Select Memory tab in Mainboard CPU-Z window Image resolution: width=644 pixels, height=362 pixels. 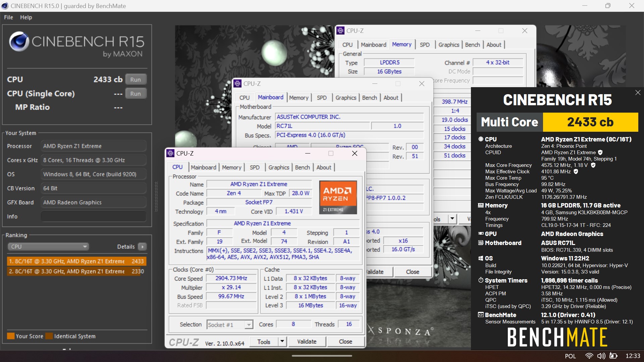299,98
